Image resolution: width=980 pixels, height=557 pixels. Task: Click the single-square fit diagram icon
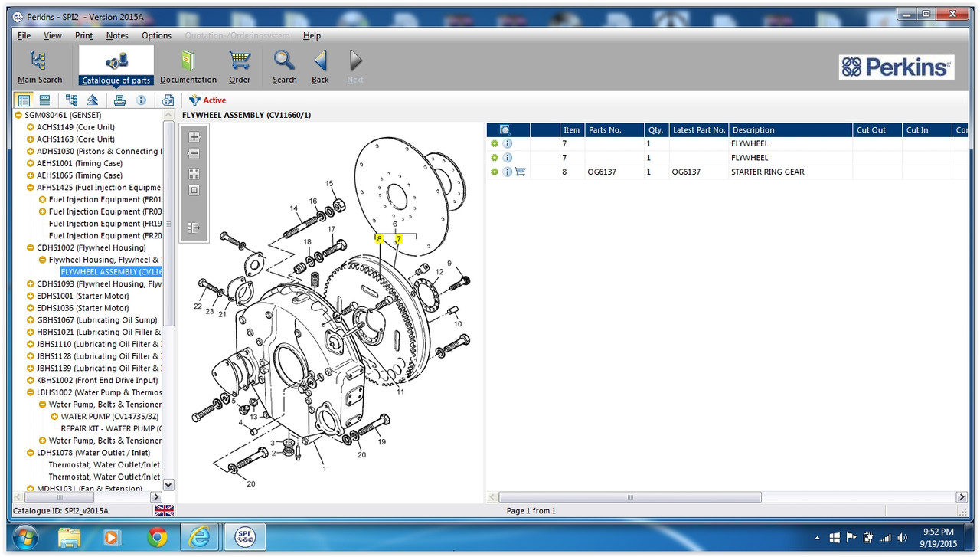tap(194, 190)
